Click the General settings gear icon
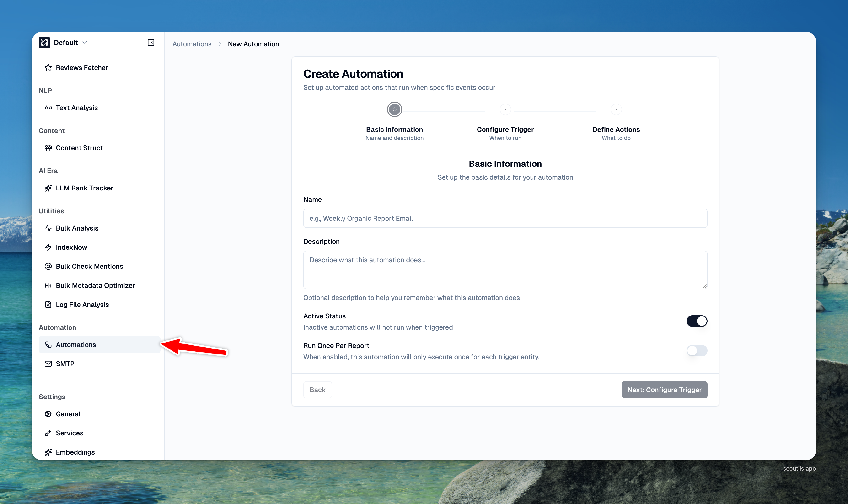 (x=48, y=414)
